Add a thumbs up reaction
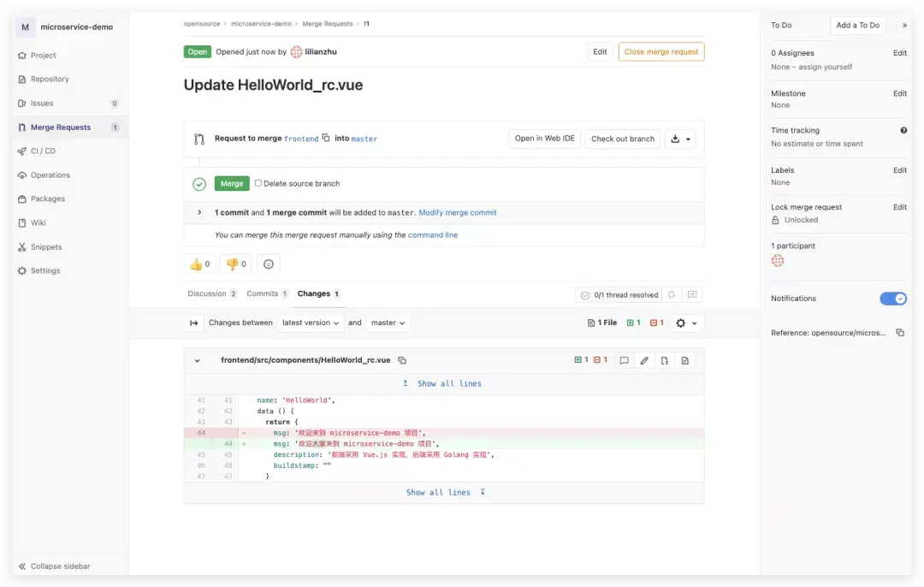This screenshot has width=924, height=587. click(199, 264)
